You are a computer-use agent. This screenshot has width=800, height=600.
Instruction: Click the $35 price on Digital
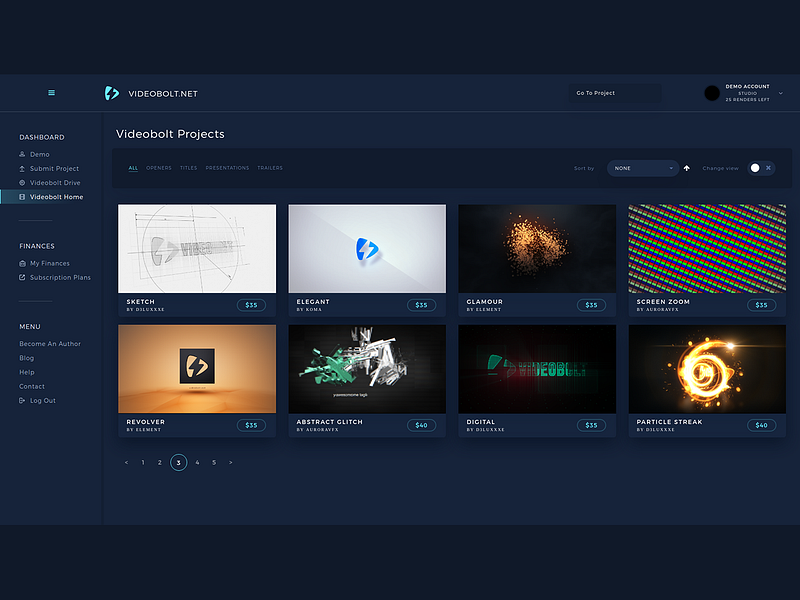591,425
